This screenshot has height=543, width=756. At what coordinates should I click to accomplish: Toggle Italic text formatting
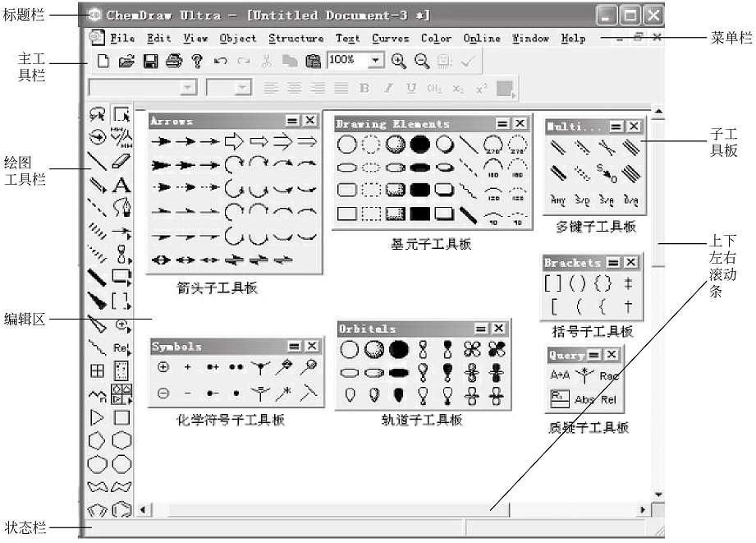[388, 89]
